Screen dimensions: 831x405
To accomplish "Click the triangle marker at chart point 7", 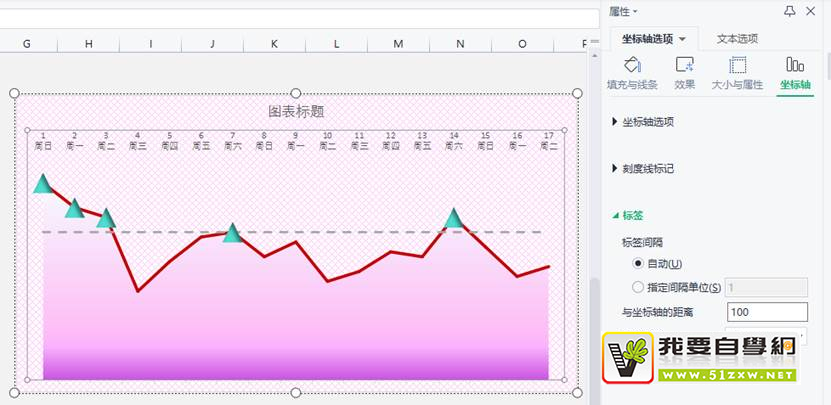I will [x=232, y=233].
